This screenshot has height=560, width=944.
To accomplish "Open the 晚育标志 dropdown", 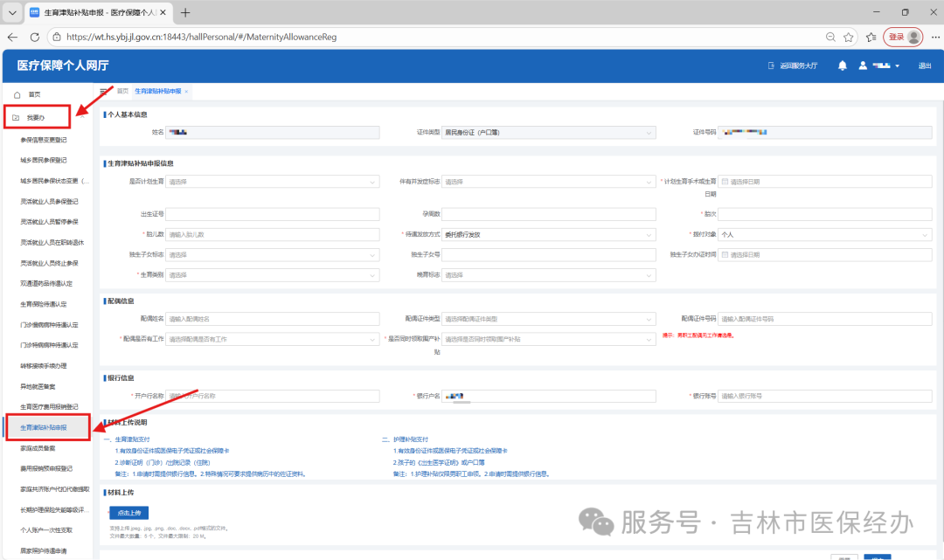I will click(x=548, y=275).
